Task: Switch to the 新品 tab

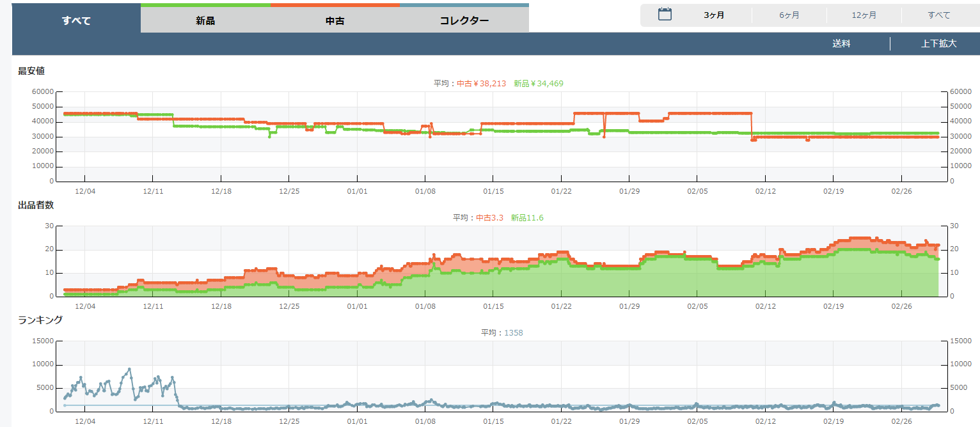Action: click(x=205, y=20)
